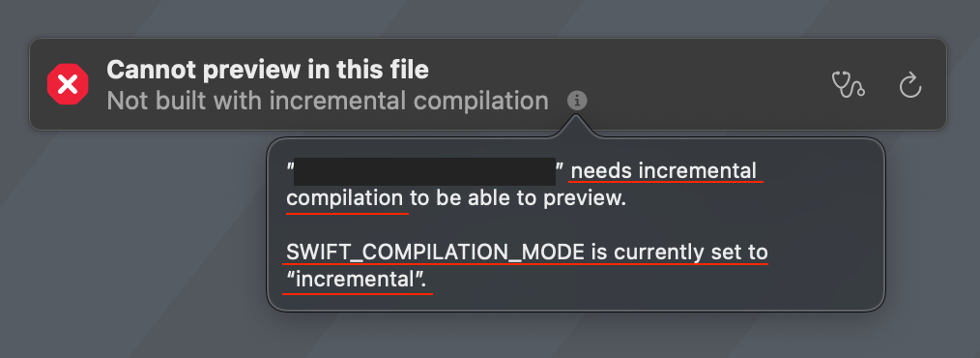The width and height of the screenshot is (980, 358).
Task: Select the 'Cannot preview in this file' title
Action: pyautogui.click(x=268, y=70)
